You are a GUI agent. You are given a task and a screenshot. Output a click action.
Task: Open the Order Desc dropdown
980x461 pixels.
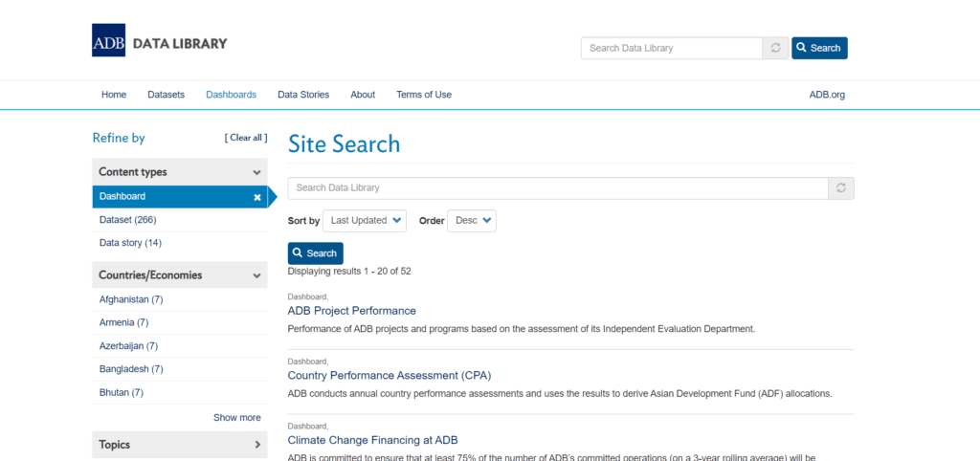click(472, 221)
